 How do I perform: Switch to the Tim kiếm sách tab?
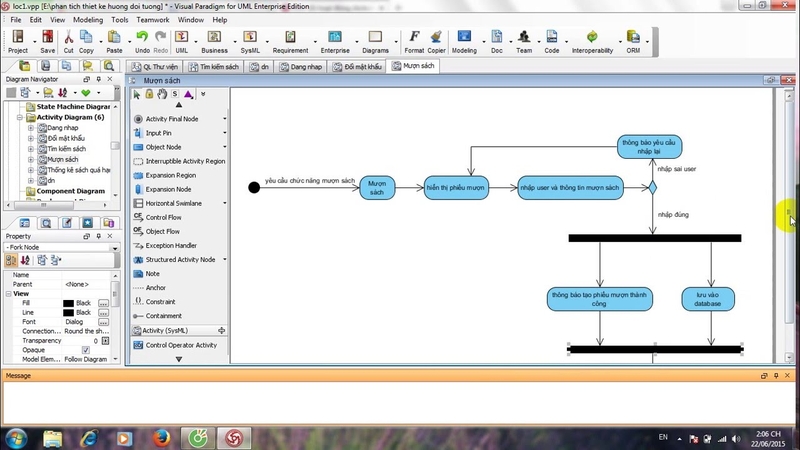coord(214,67)
